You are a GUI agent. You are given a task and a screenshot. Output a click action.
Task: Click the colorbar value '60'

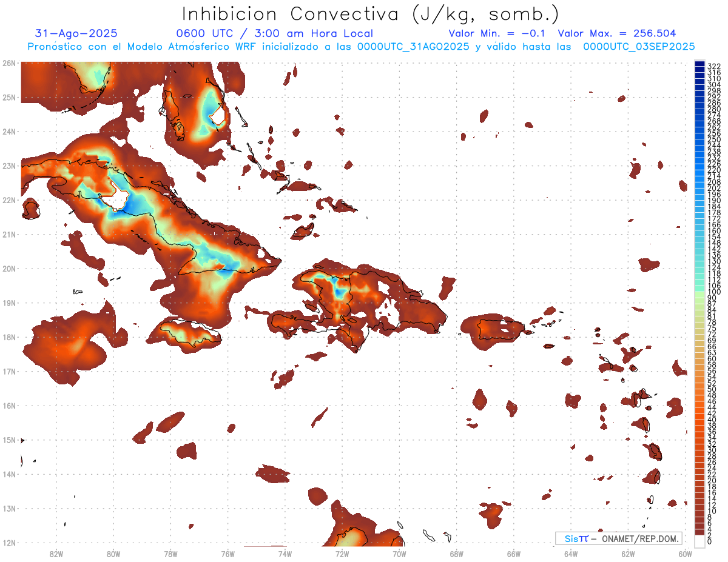(712, 359)
